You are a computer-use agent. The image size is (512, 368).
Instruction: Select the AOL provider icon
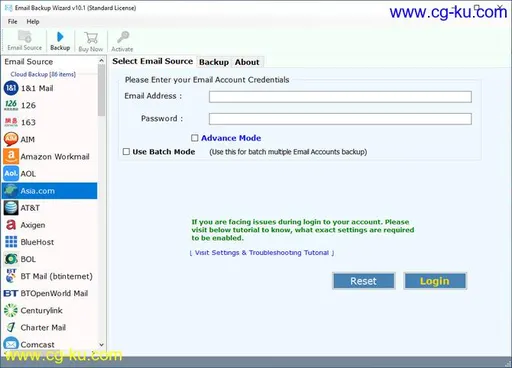coord(11,173)
